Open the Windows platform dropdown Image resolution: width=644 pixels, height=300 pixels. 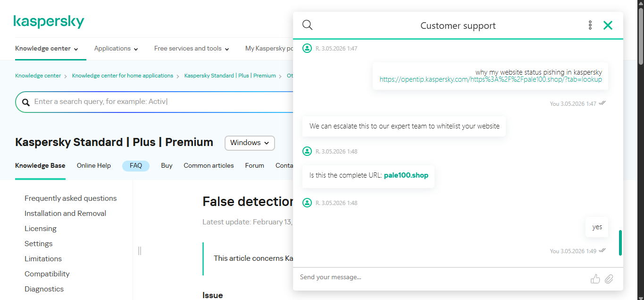pos(250,143)
